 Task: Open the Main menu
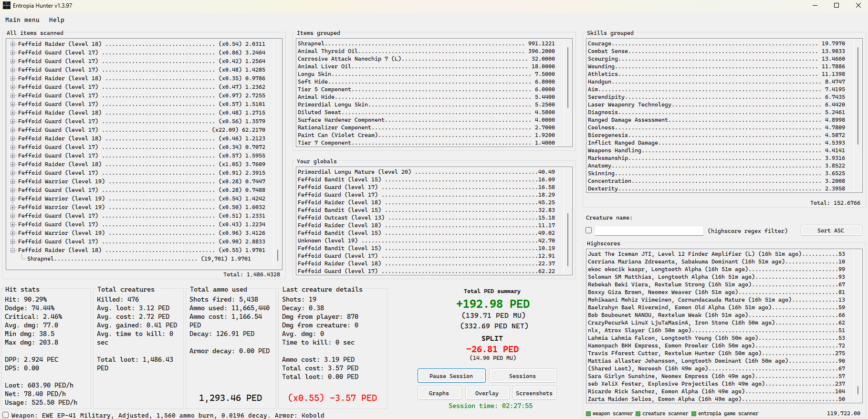(x=22, y=20)
